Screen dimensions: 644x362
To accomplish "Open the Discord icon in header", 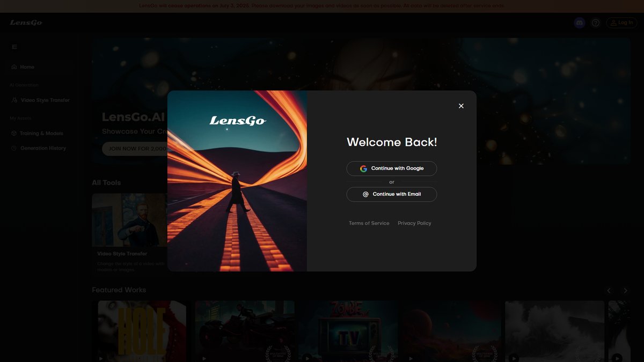I will point(580,23).
